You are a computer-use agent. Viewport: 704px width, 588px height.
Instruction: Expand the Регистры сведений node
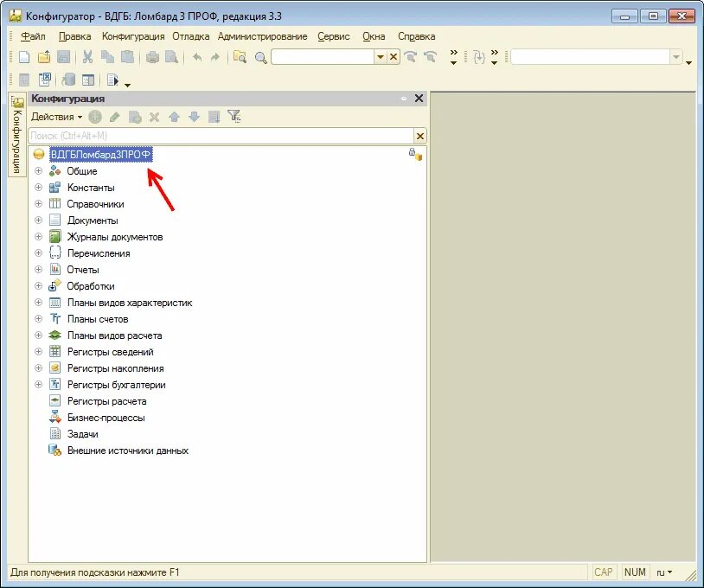(39, 351)
